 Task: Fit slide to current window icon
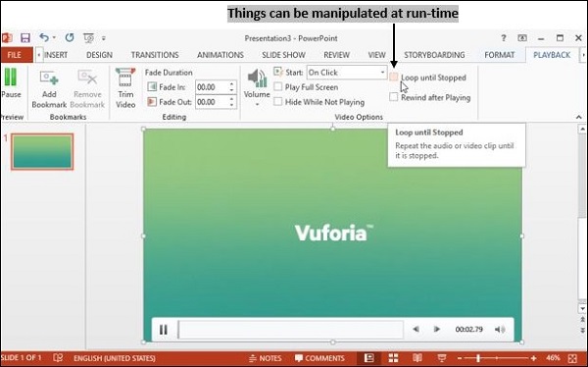[x=572, y=358]
